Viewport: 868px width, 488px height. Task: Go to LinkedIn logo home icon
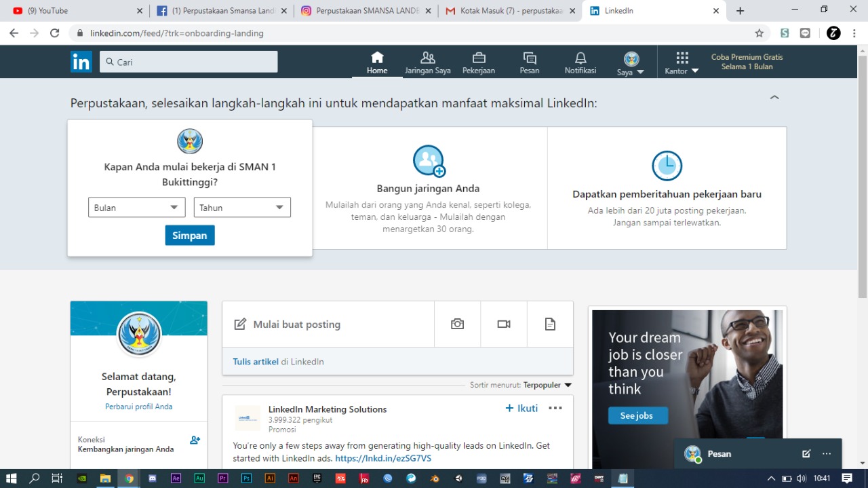tap(81, 62)
